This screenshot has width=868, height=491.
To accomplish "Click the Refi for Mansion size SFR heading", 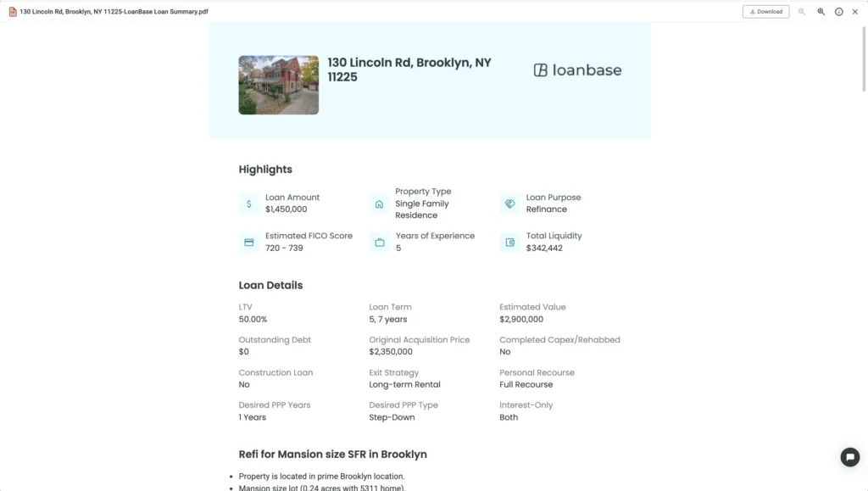I will [332, 455].
